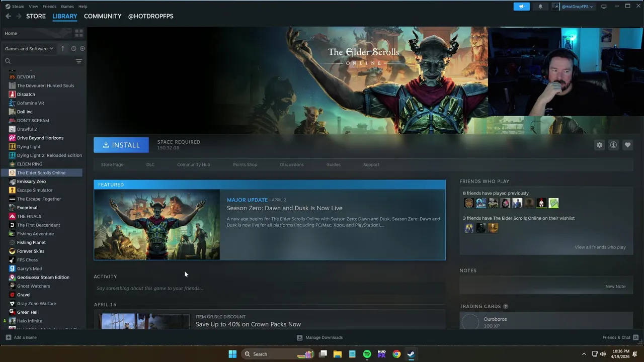
Task: Click the library search magnifier icon
Action: [8, 61]
